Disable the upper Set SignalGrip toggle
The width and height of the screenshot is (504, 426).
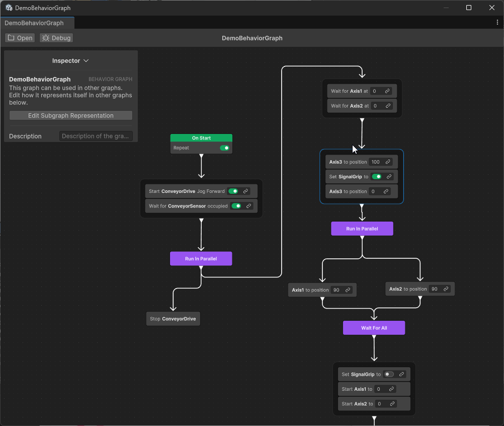pos(376,177)
